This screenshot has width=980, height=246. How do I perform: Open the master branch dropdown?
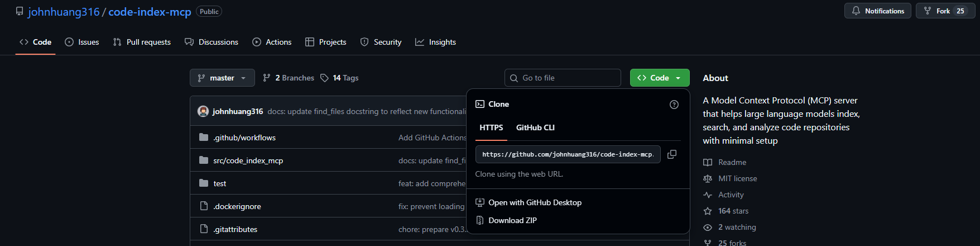coord(222,78)
